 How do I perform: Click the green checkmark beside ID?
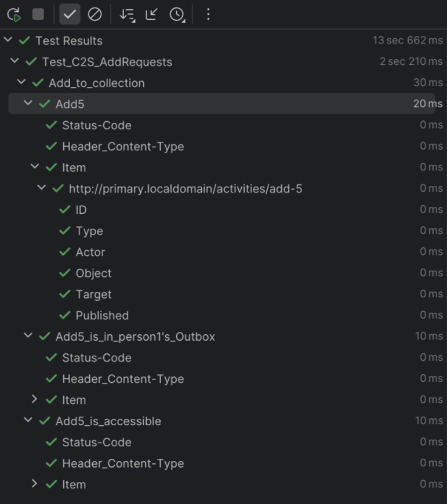(x=65, y=209)
